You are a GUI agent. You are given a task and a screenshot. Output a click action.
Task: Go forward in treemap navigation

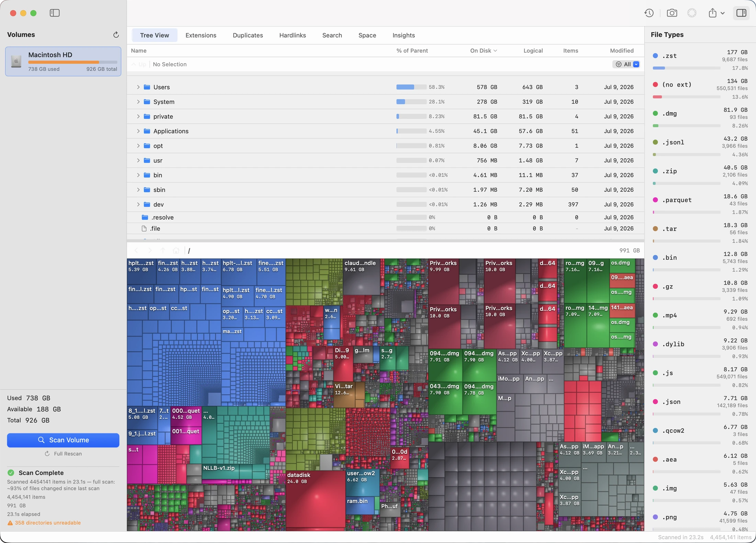pyautogui.click(x=149, y=251)
